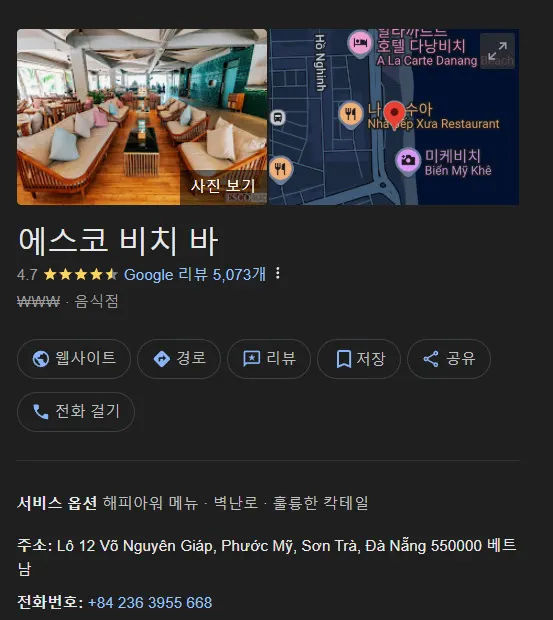Click the map expand arrows icon

[x=497, y=51]
